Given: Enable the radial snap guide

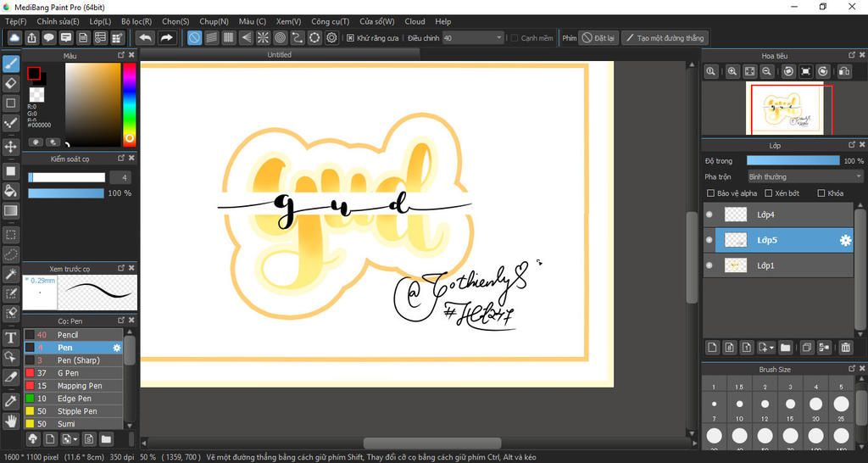Looking at the screenshot, I should [x=263, y=37].
